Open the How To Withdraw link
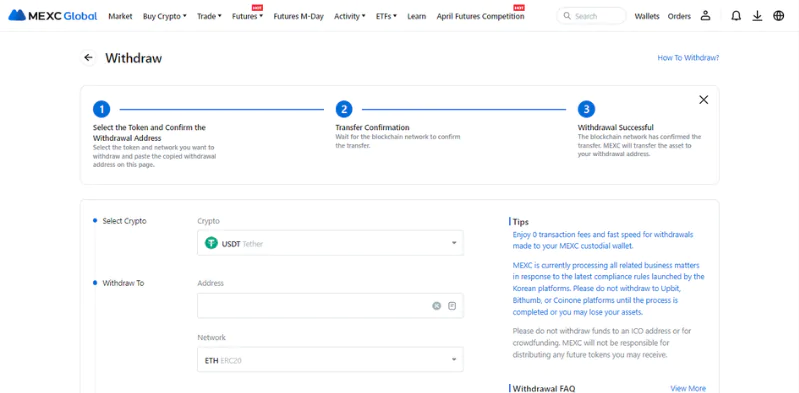799x393 pixels. pyautogui.click(x=688, y=58)
